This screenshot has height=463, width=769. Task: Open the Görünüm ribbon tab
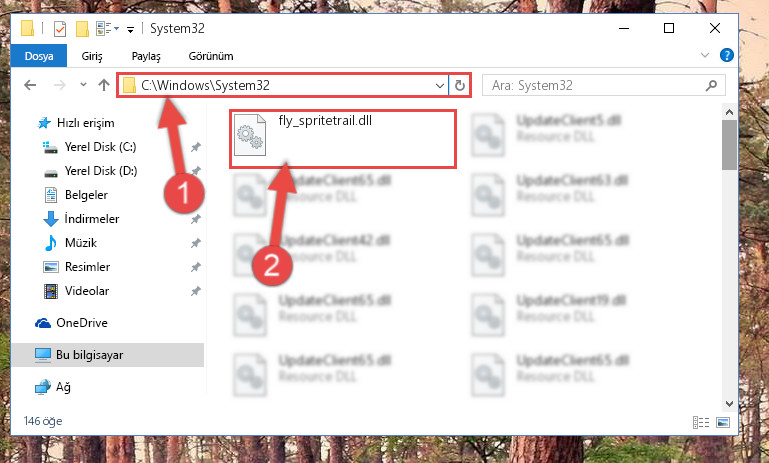(211, 56)
